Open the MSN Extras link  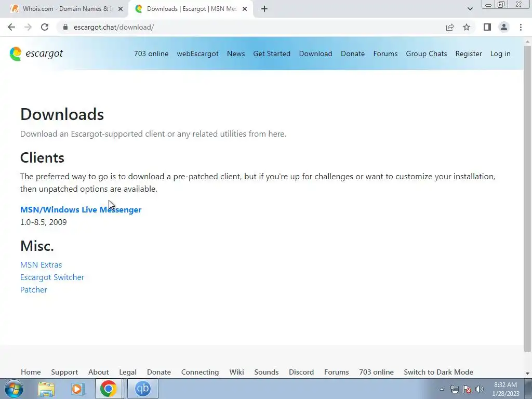tap(41, 264)
